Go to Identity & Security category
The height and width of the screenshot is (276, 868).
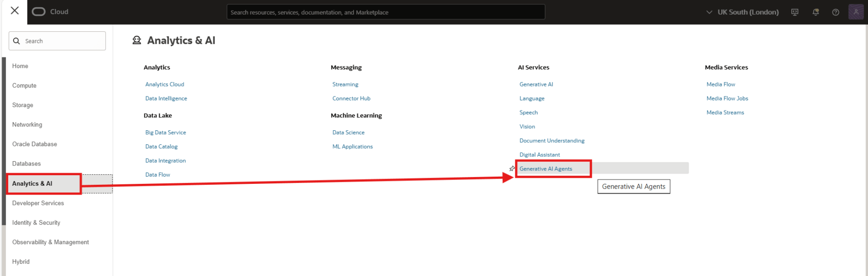click(x=36, y=223)
